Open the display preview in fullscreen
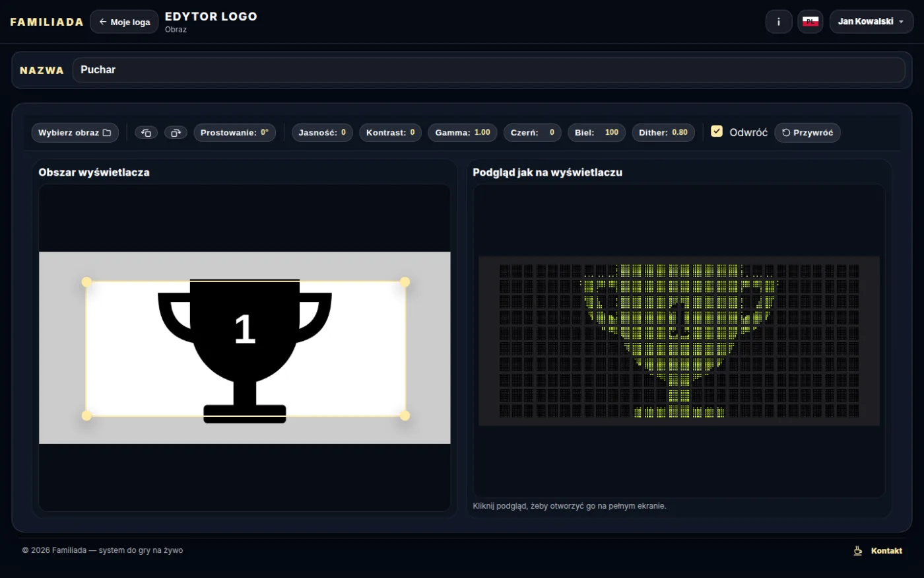The image size is (924, 578). [679, 341]
